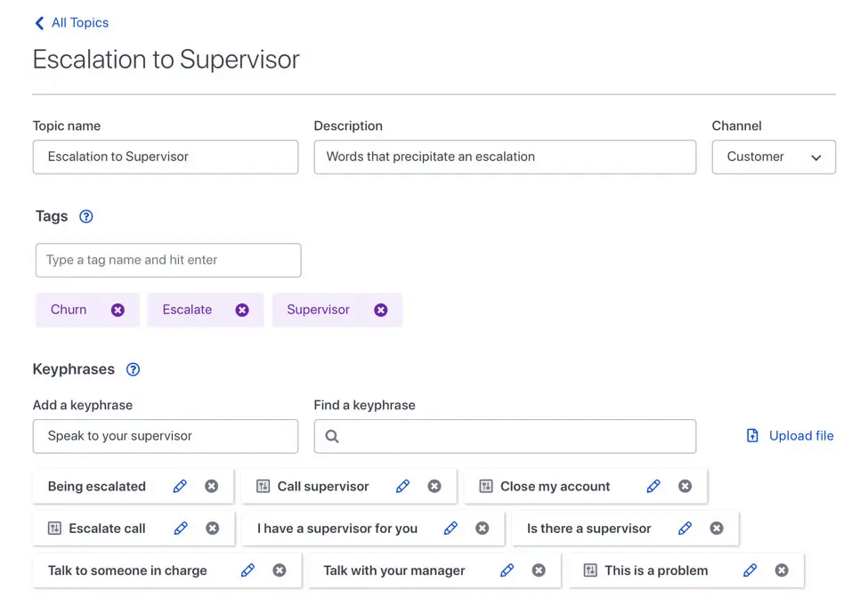Click the edit pencil for Being escalated
Screen dimensions: 868x606
click(x=180, y=486)
